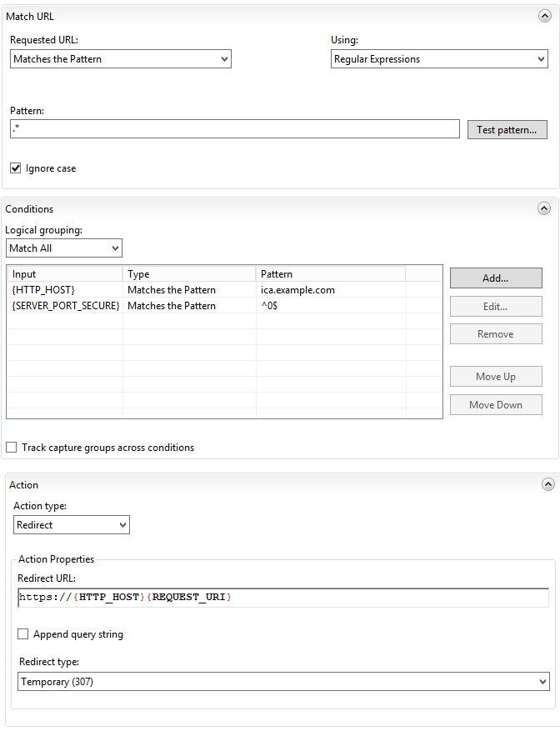560x731 pixels.
Task: Enable Append query string checkbox
Action: (x=22, y=634)
